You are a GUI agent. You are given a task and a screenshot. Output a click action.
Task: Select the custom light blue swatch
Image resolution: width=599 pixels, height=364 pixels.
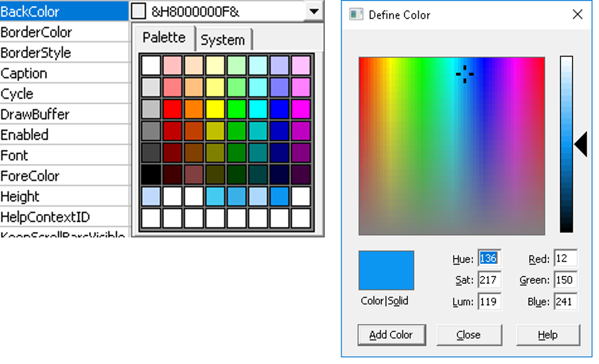coord(151,196)
